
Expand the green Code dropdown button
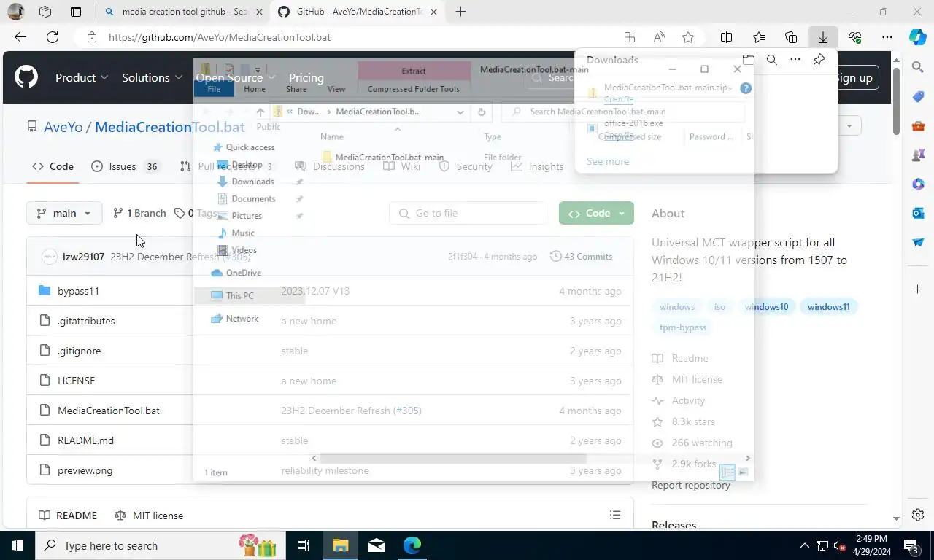[x=596, y=213]
